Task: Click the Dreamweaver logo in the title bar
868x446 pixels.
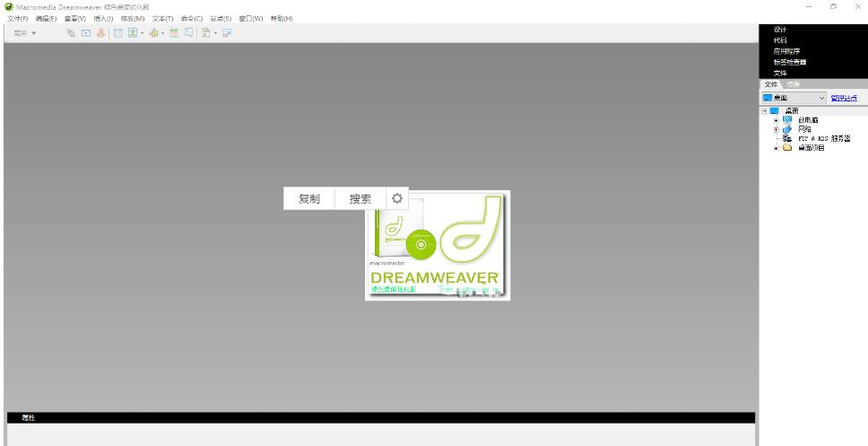Action: [x=8, y=7]
